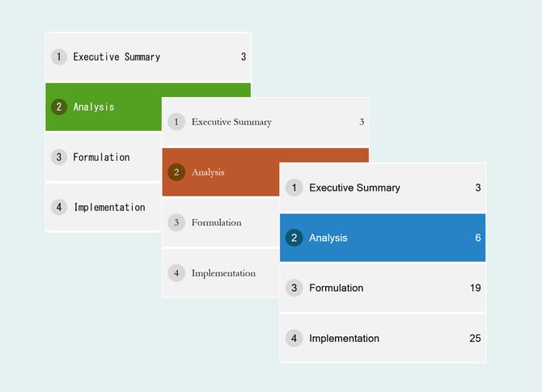Select the Analysis label on the blue row
This screenshot has width=542, height=392.
328,238
